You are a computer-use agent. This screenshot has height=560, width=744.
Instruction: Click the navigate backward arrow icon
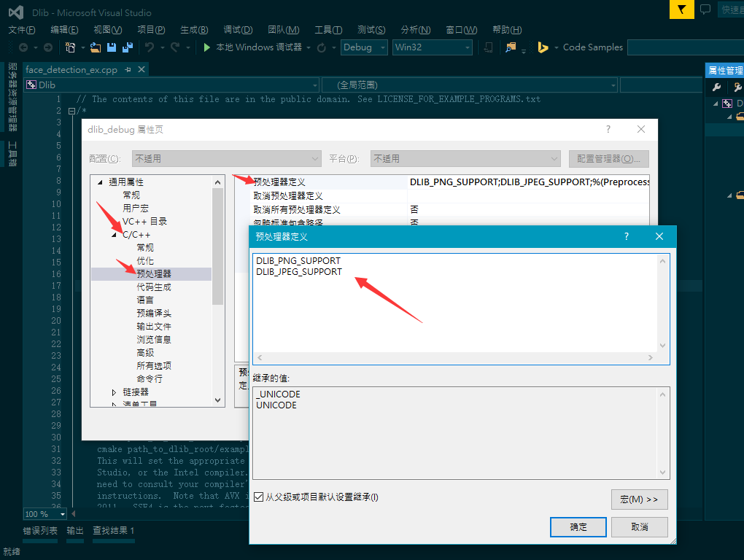(x=23, y=47)
